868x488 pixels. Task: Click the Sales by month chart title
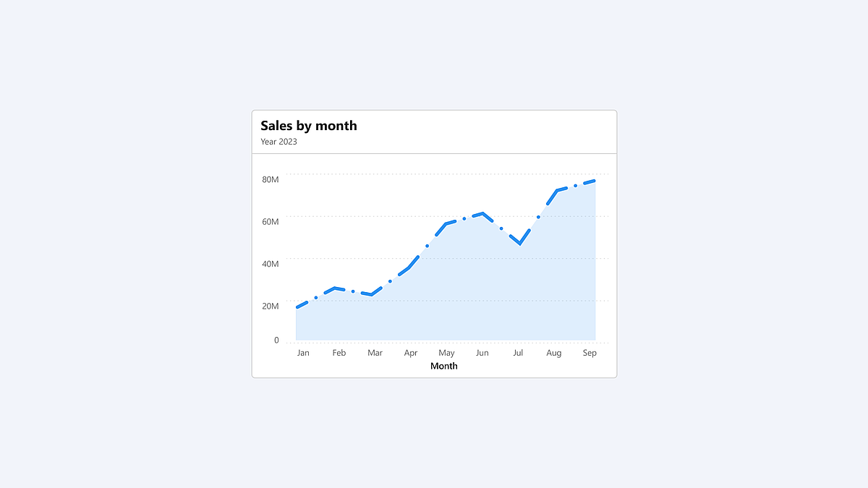point(309,126)
